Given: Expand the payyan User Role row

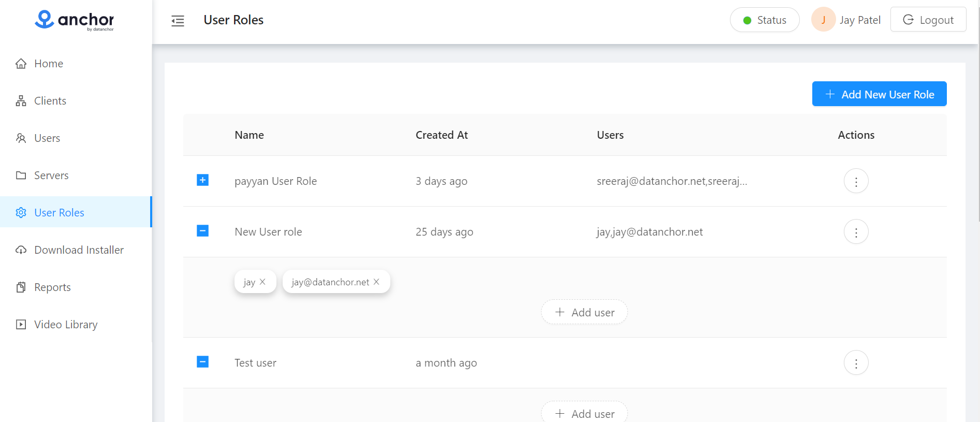Looking at the screenshot, I should [202, 180].
